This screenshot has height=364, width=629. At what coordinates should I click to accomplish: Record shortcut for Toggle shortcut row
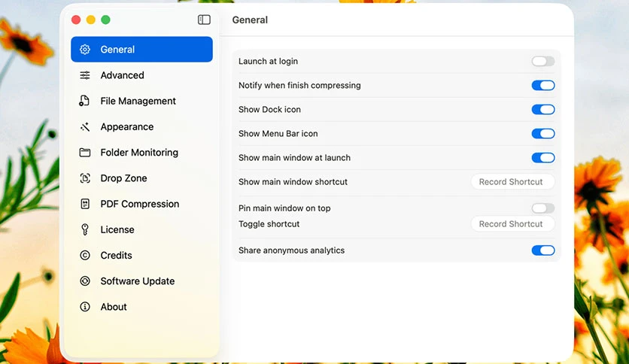512,223
